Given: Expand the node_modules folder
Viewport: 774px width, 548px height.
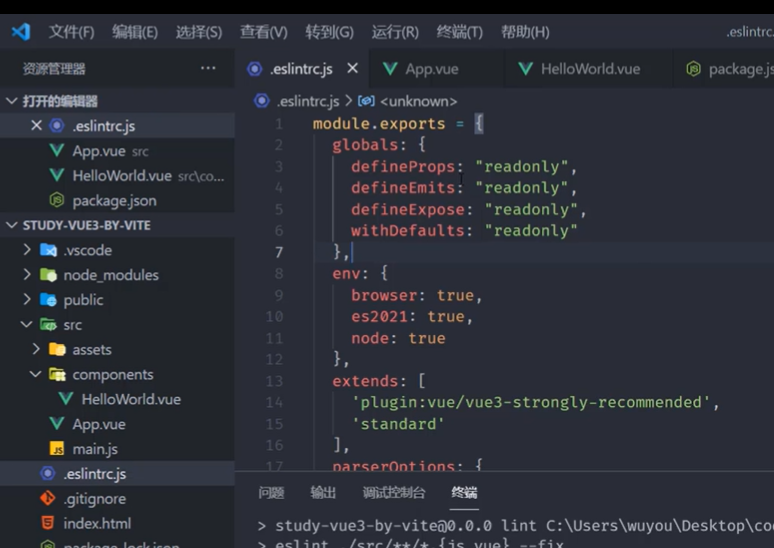Looking at the screenshot, I should tap(27, 274).
